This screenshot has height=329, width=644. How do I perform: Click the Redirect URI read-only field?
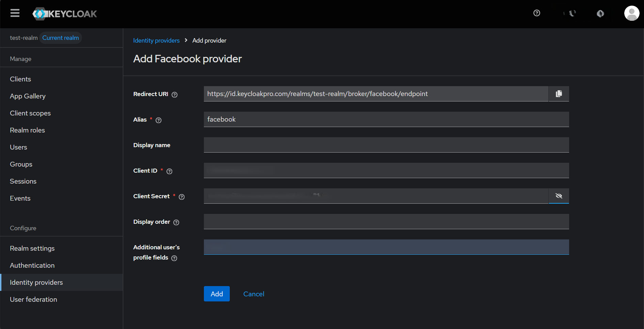pos(376,94)
